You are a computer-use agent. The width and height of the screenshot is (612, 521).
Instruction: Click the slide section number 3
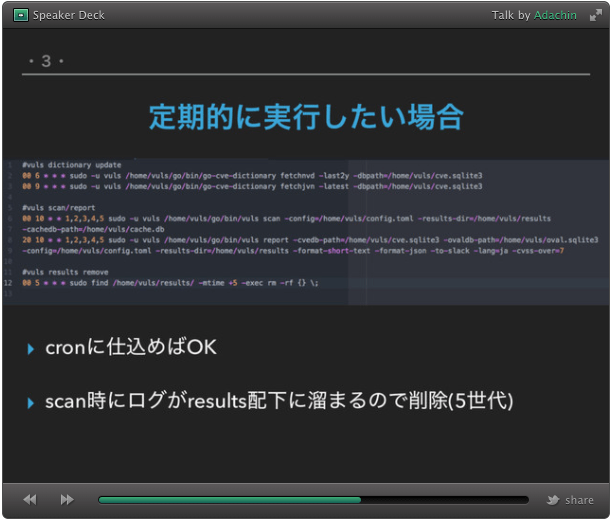pos(46,62)
